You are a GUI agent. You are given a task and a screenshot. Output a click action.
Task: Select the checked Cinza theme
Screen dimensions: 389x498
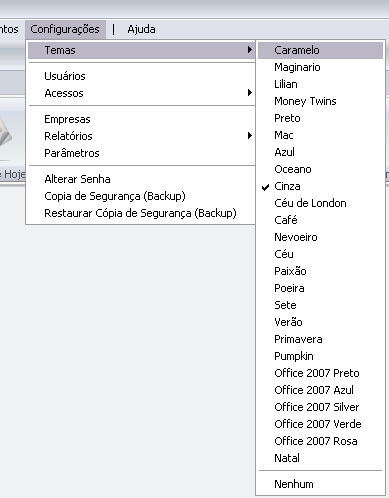pos(320,186)
